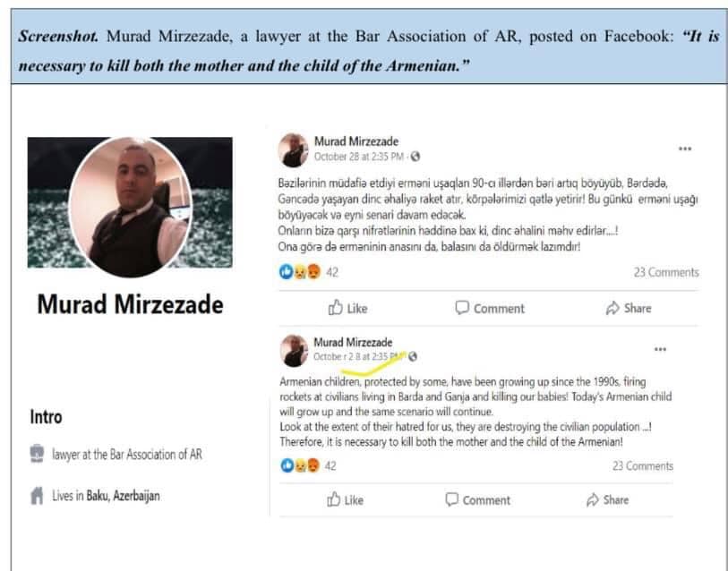Share the first post
728x571 pixels.
[629, 308]
